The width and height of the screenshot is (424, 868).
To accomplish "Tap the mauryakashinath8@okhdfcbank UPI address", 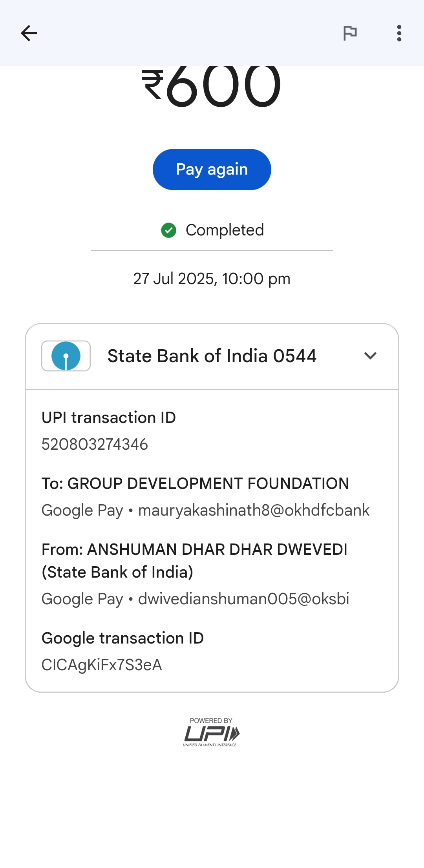I will (x=254, y=511).
